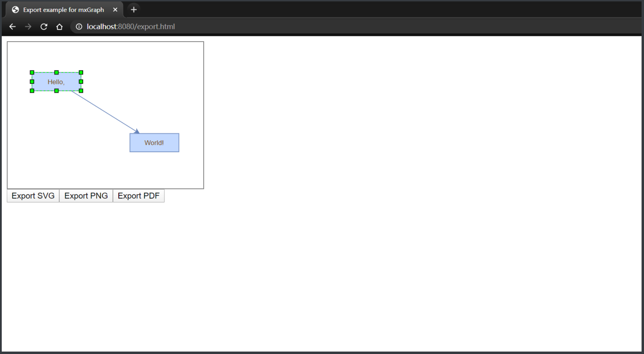Select the Hello, vertex
Screen dimensions: 644x354
[x=56, y=82]
